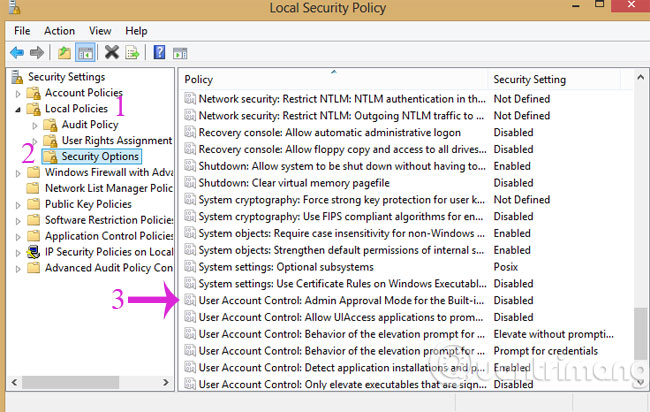
Task: Click the Network List Manager folder icon
Action: tap(33, 188)
